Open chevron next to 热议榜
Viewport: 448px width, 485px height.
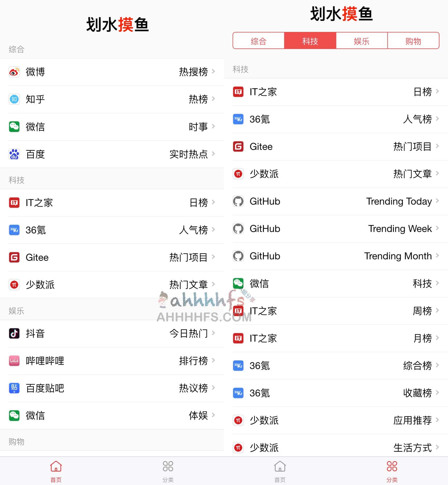tap(213, 388)
